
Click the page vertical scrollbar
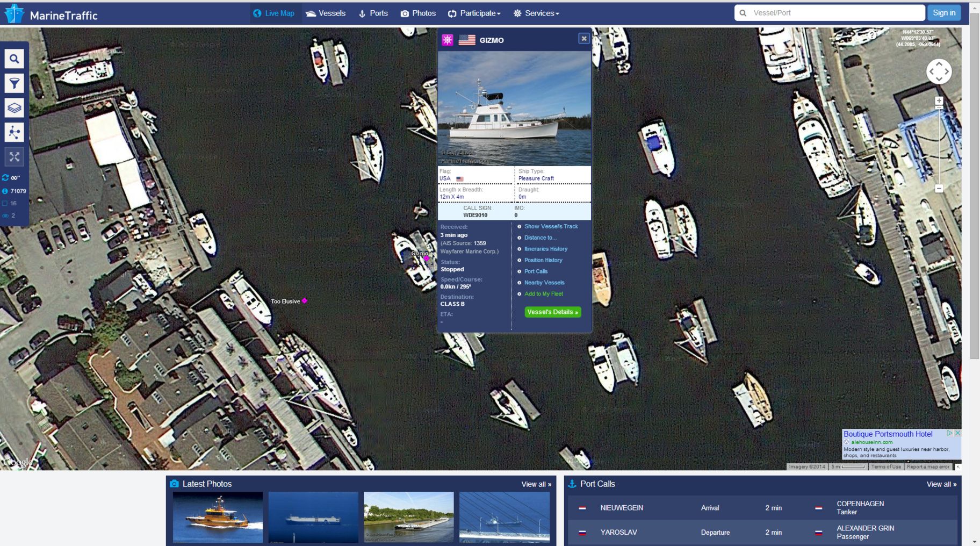click(974, 185)
